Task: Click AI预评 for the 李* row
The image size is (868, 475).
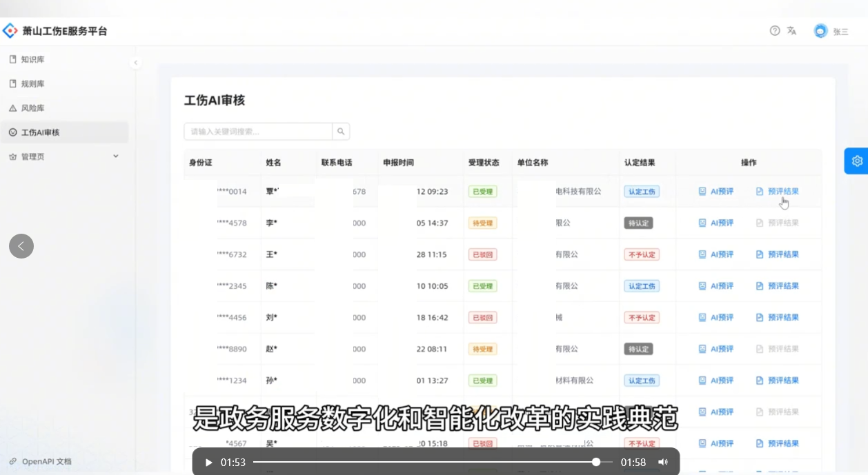Action: 716,223
